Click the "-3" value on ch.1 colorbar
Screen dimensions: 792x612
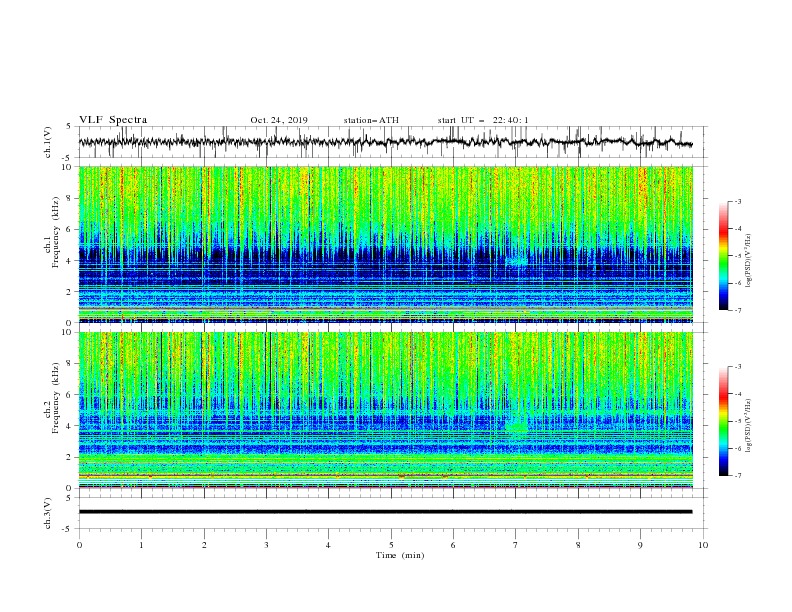point(737,201)
